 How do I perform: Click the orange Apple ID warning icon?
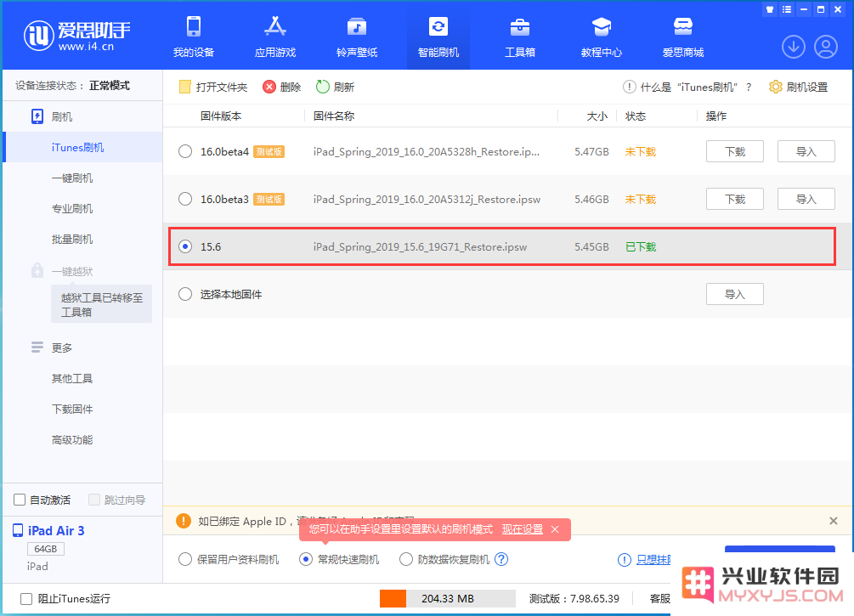point(184,521)
